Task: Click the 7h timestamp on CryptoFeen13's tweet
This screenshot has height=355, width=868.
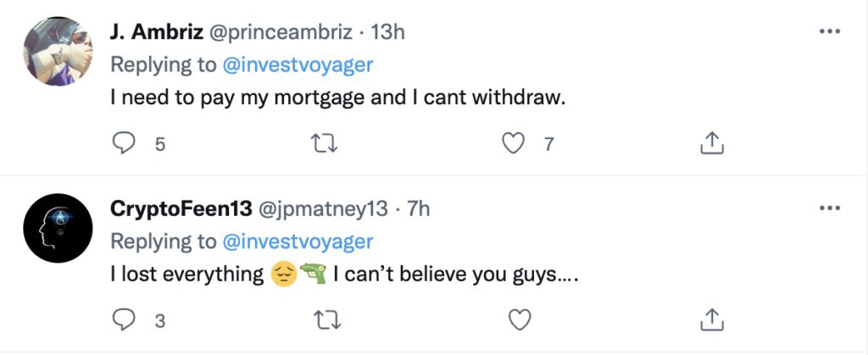Action: [419, 208]
